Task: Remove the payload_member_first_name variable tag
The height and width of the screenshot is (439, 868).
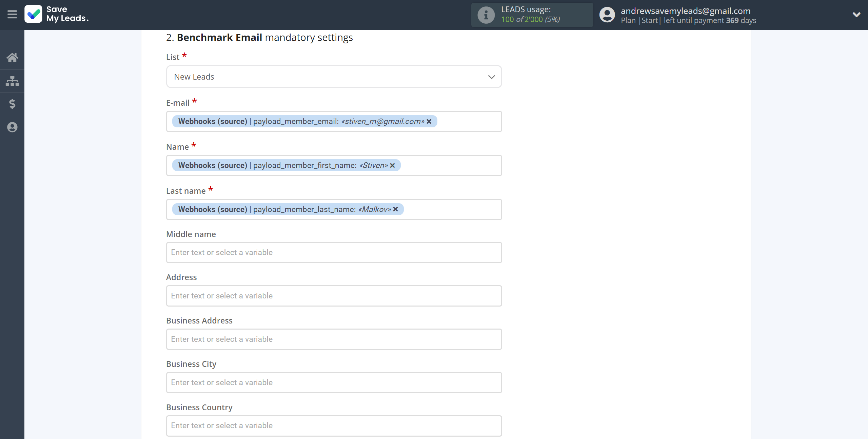Action: pos(393,166)
